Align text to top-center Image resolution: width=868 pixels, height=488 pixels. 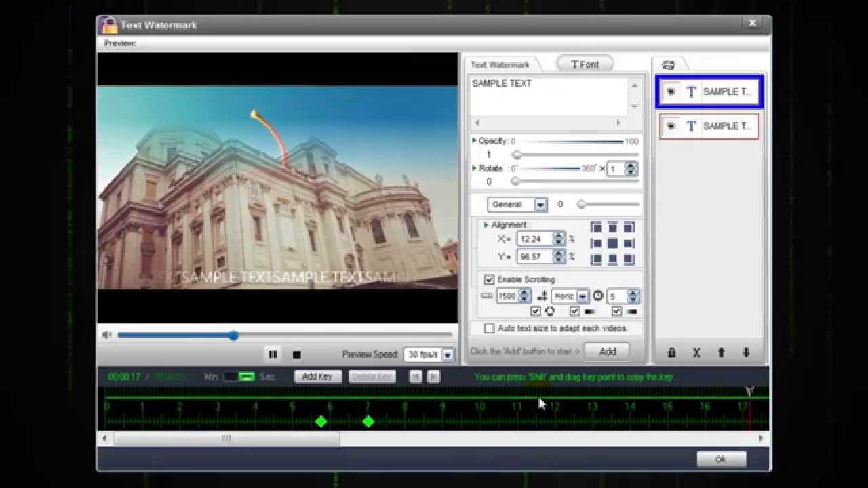(612, 227)
